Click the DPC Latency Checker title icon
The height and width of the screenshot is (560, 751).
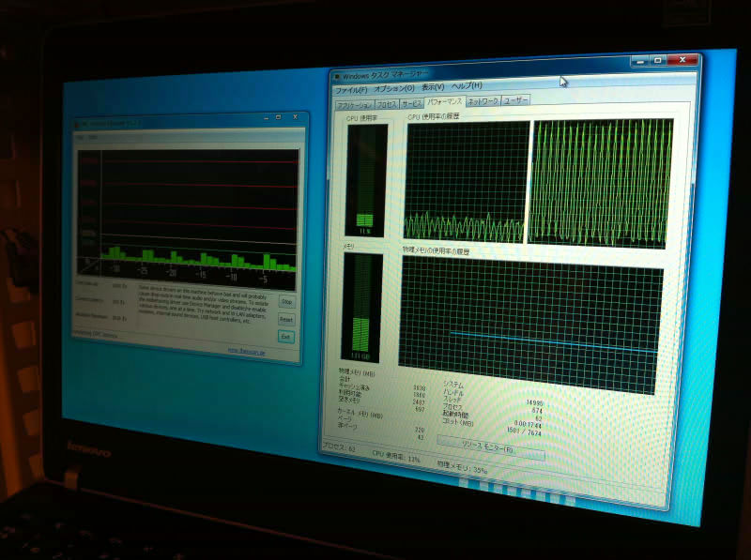pyautogui.click(x=77, y=125)
